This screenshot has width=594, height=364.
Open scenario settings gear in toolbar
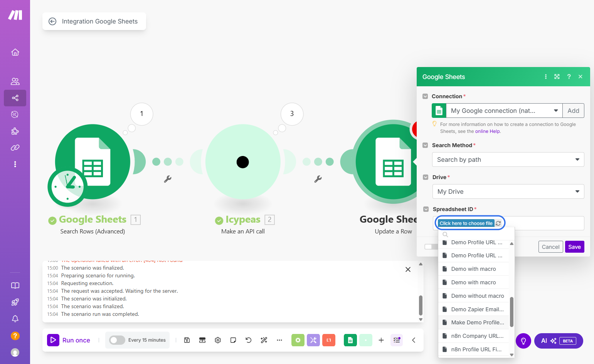pyautogui.click(x=218, y=340)
